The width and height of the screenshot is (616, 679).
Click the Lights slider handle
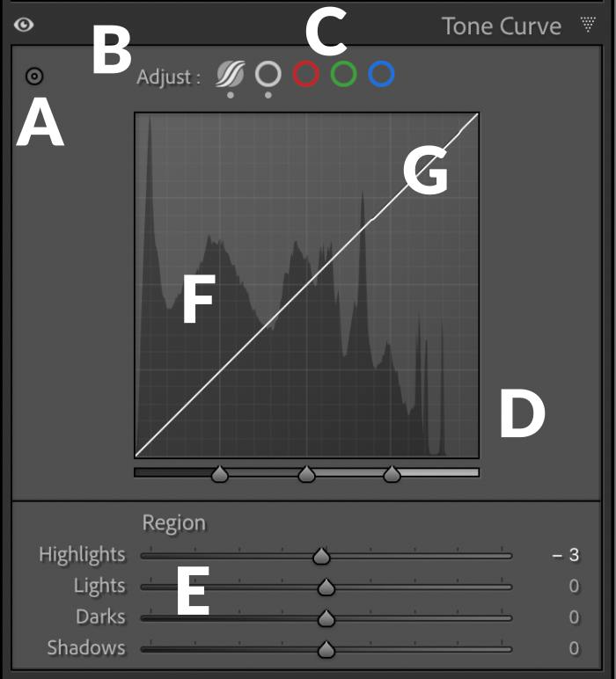(326, 587)
